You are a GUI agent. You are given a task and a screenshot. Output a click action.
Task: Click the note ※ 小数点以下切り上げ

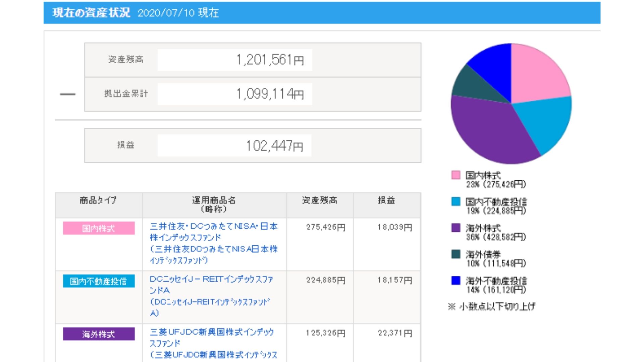(x=492, y=306)
